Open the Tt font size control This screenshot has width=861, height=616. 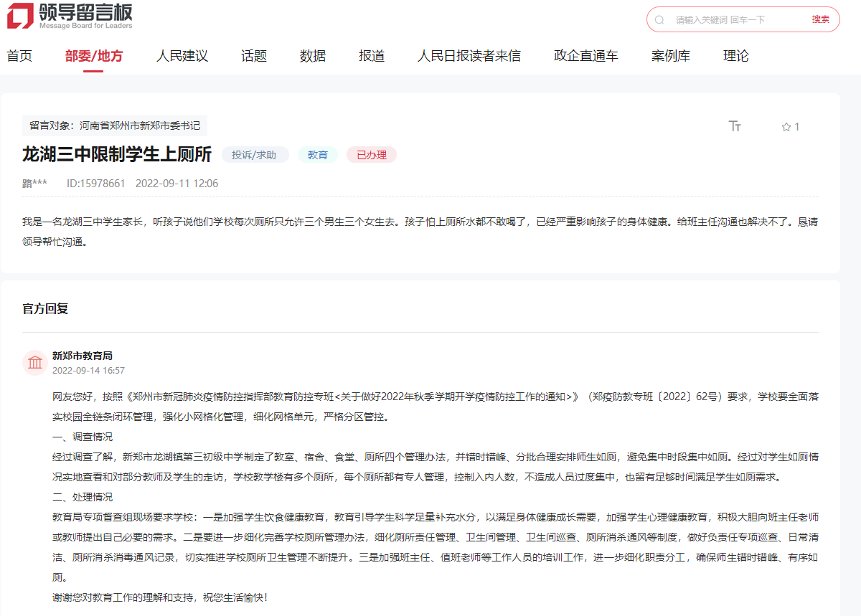tap(735, 126)
